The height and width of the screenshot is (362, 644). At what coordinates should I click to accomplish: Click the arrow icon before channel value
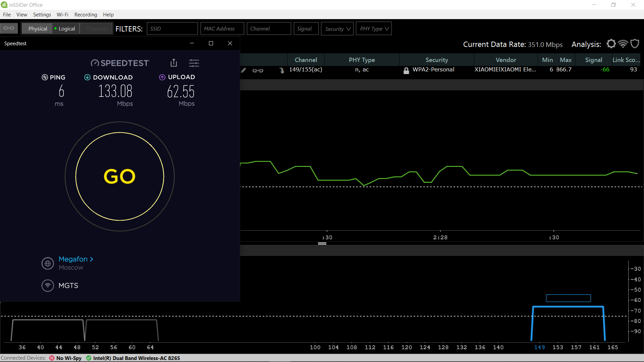282,70
